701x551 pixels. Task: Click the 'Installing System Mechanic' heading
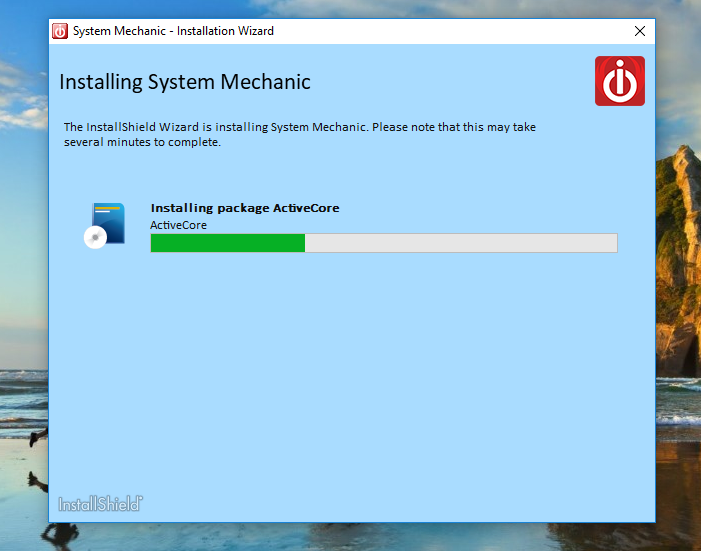tap(185, 82)
